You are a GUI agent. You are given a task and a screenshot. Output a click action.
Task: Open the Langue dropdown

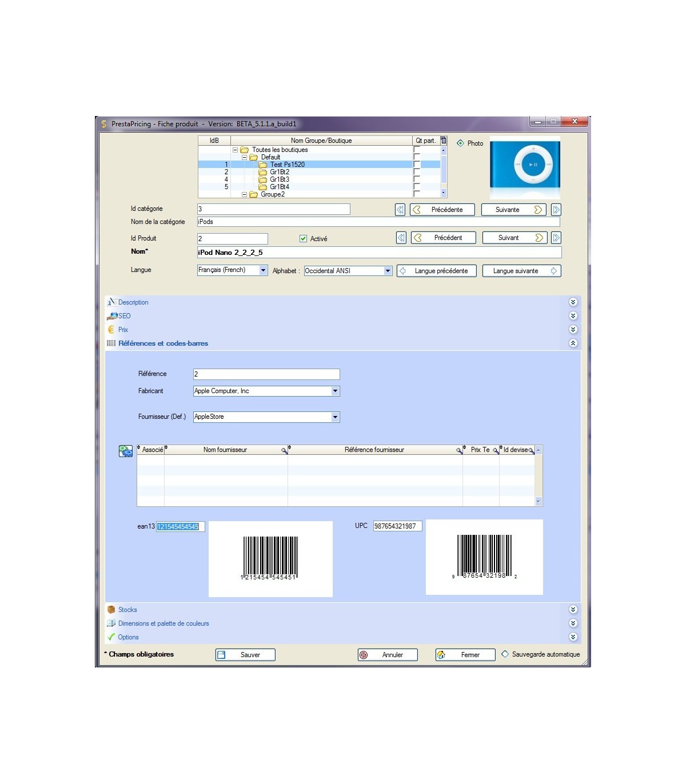263,270
